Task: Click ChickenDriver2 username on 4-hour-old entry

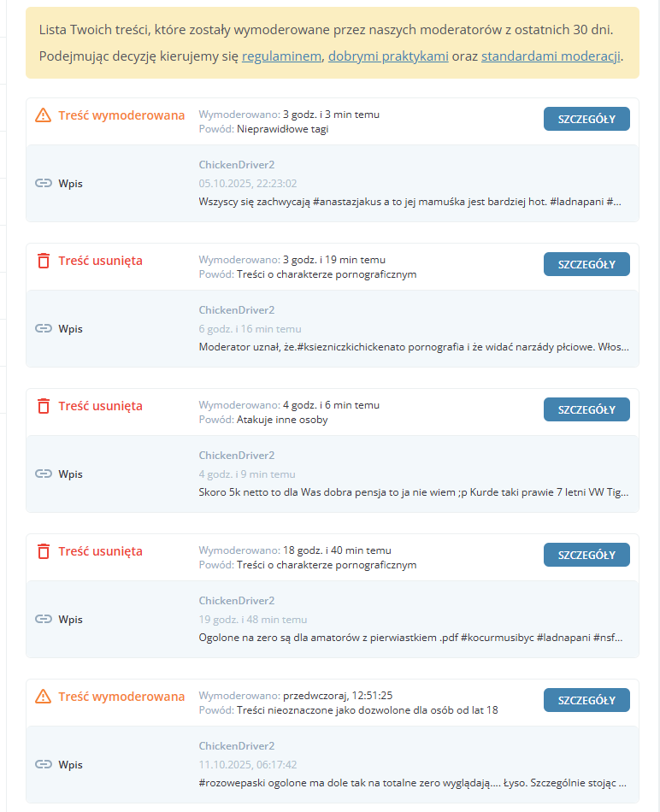Action: (237, 456)
